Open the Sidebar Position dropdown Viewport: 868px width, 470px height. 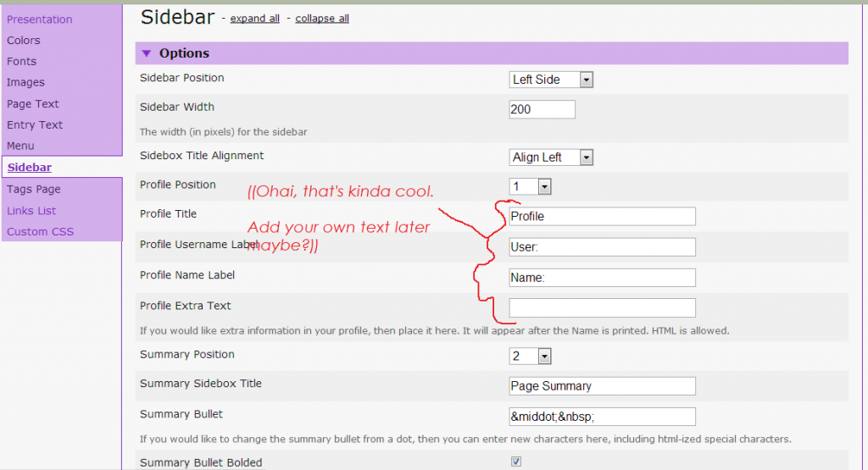coord(551,80)
